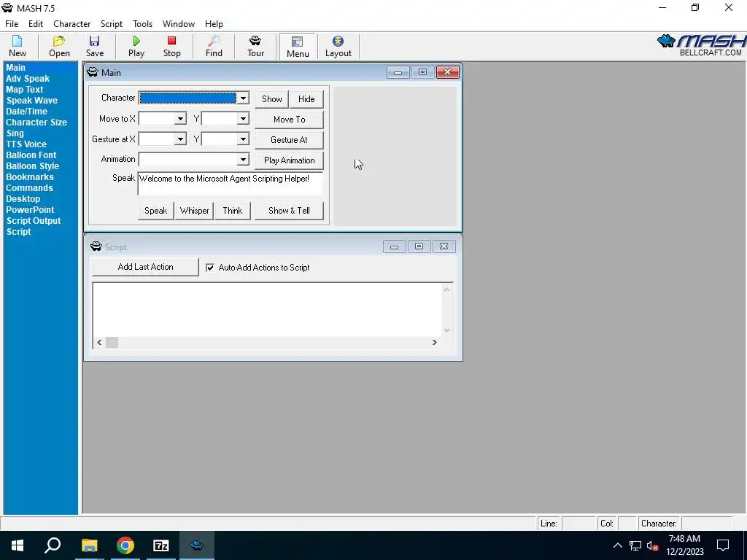Image resolution: width=747 pixels, height=560 pixels.
Task: Expand the Character dropdown
Action: pyautogui.click(x=243, y=98)
